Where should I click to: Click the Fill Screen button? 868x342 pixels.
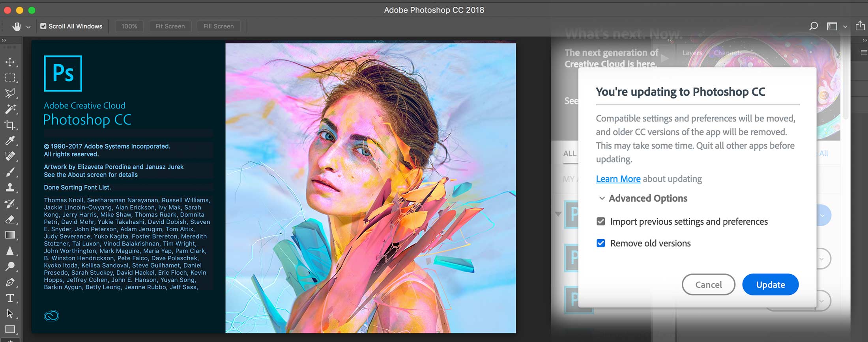click(219, 26)
